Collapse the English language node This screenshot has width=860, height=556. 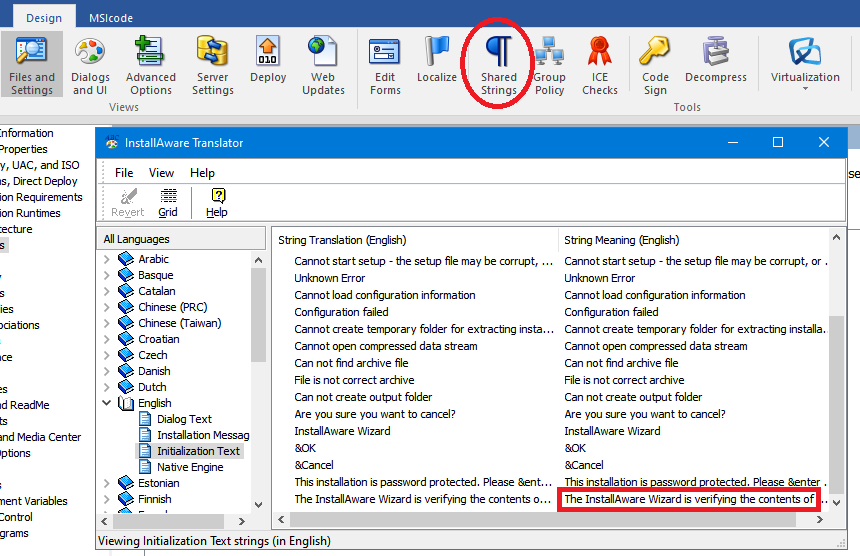[107, 402]
